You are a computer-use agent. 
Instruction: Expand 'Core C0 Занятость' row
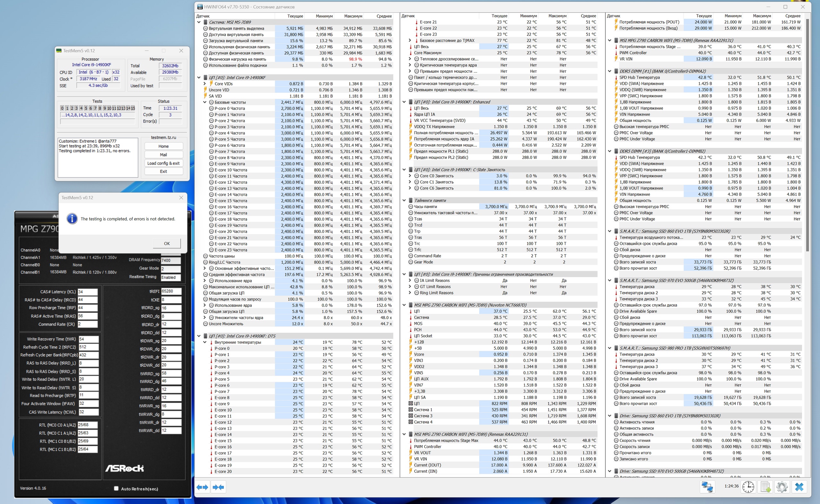click(x=410, y=176)
